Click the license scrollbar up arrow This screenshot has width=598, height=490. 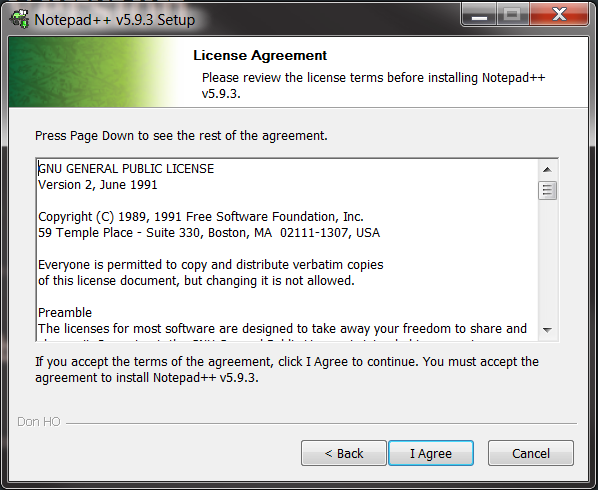(x=547, y=169)
